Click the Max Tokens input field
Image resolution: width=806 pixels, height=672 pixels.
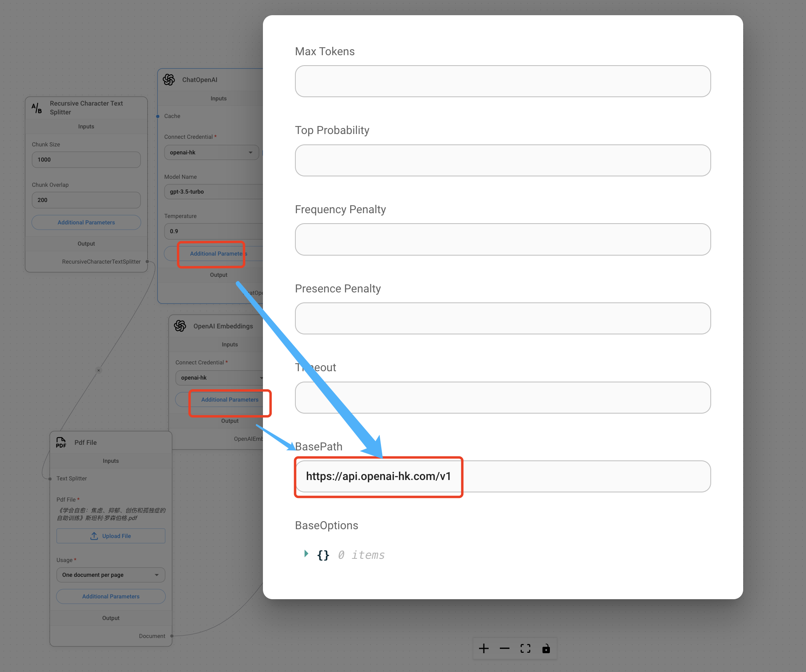(502, 81)
